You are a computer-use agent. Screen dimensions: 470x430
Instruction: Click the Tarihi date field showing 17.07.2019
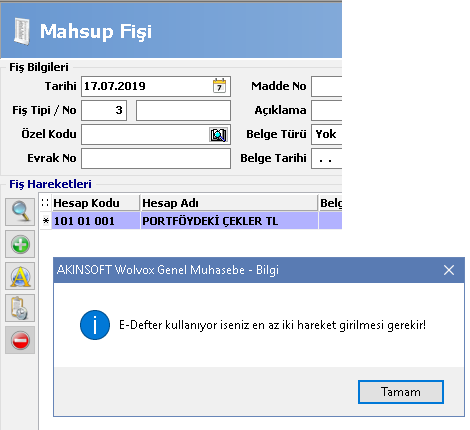coord(156,86)
